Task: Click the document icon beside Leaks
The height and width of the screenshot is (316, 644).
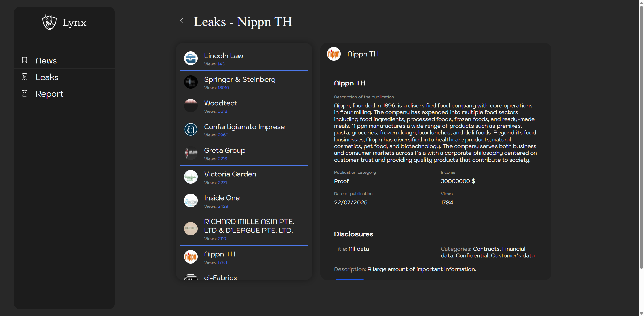Action: [x=25, y=77]
